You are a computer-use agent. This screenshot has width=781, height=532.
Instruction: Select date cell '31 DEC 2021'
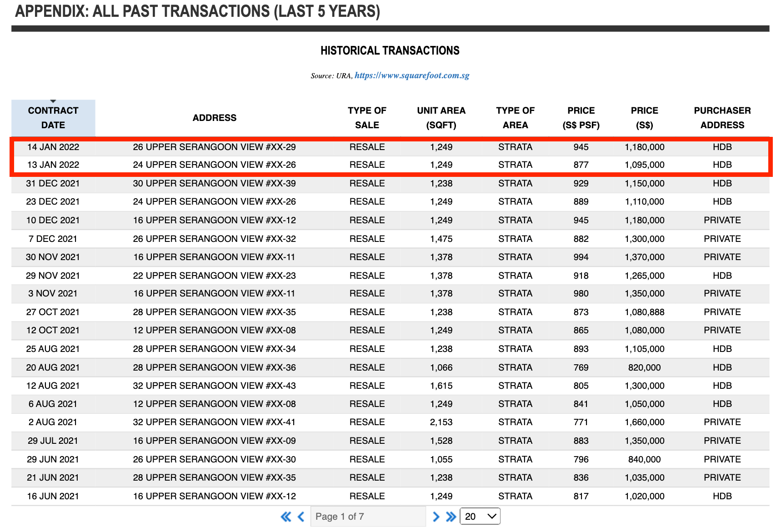click(x=53, y=183)
